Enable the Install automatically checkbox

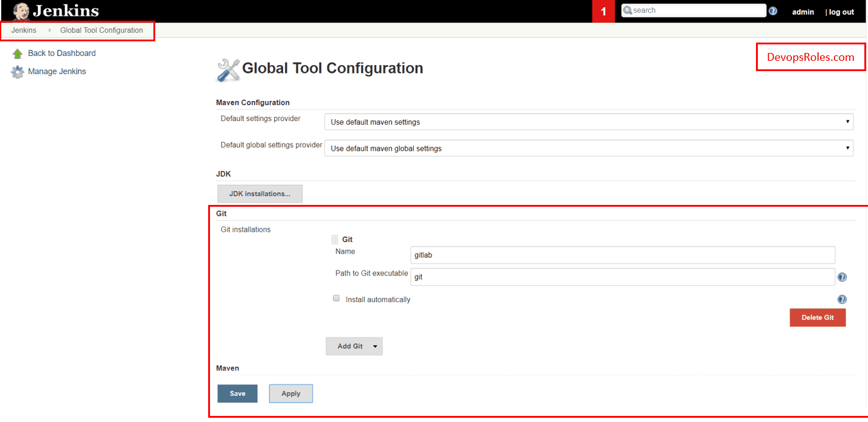pos(336,298)
